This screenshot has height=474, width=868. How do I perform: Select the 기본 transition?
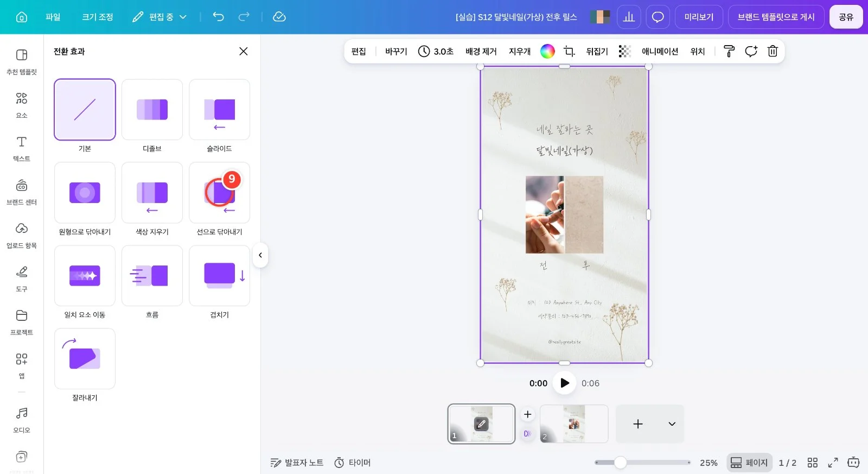[85, 110]
